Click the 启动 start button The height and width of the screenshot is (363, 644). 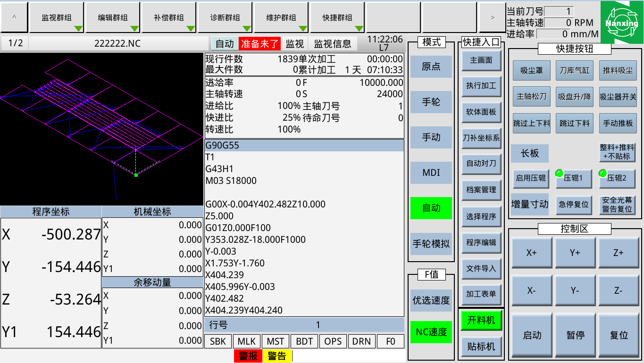point(532,335)
